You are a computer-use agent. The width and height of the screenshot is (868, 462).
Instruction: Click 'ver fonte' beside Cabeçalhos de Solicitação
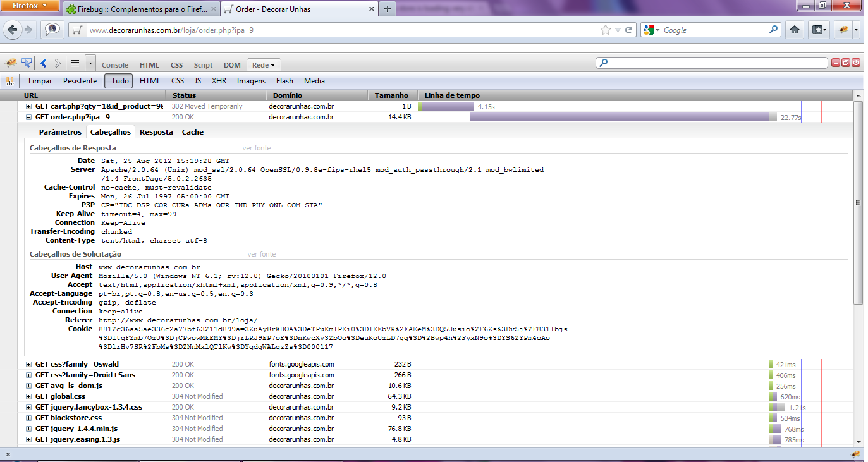click(262, 254)
